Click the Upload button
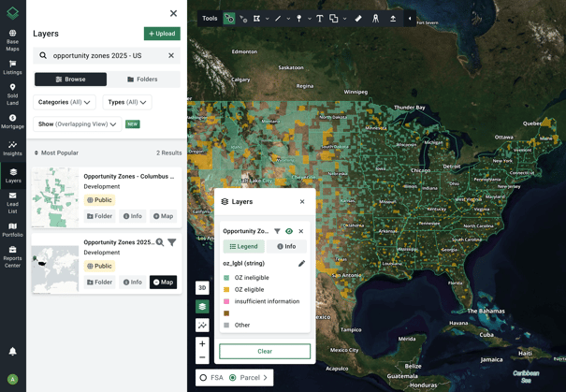 click(x=162, y=34)
